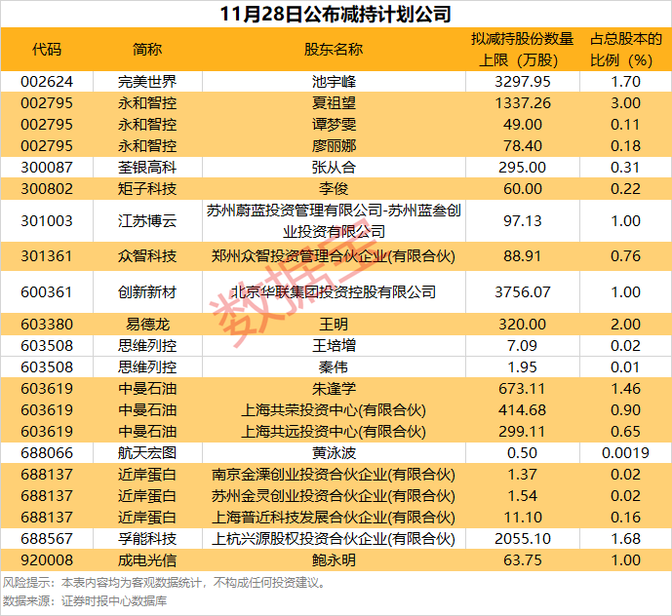Click the 成电光信 company name cell

[x=147, y=559]
